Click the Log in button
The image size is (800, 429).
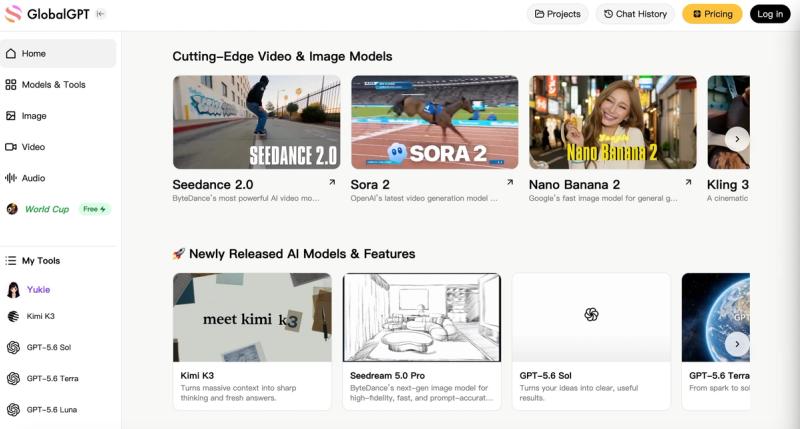point(770,14)
